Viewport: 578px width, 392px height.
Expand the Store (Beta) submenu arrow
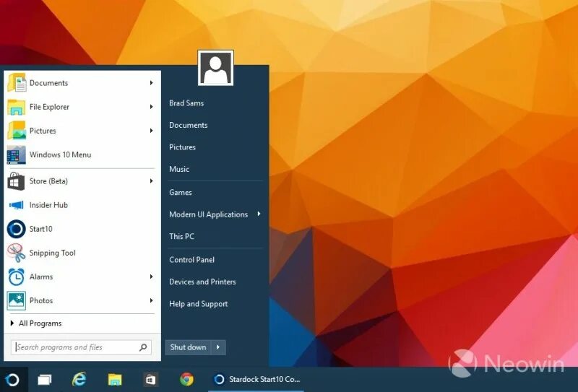(x=151, y=181)
